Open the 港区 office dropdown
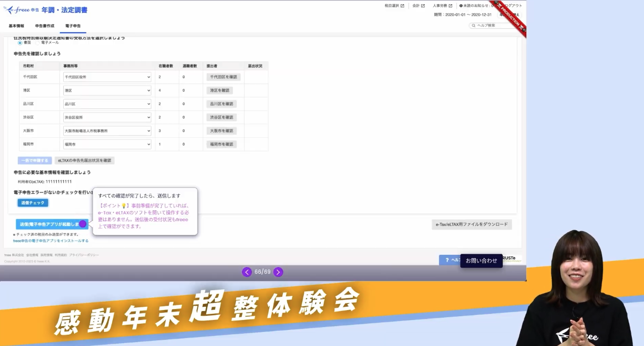 (x=107, y=90)
